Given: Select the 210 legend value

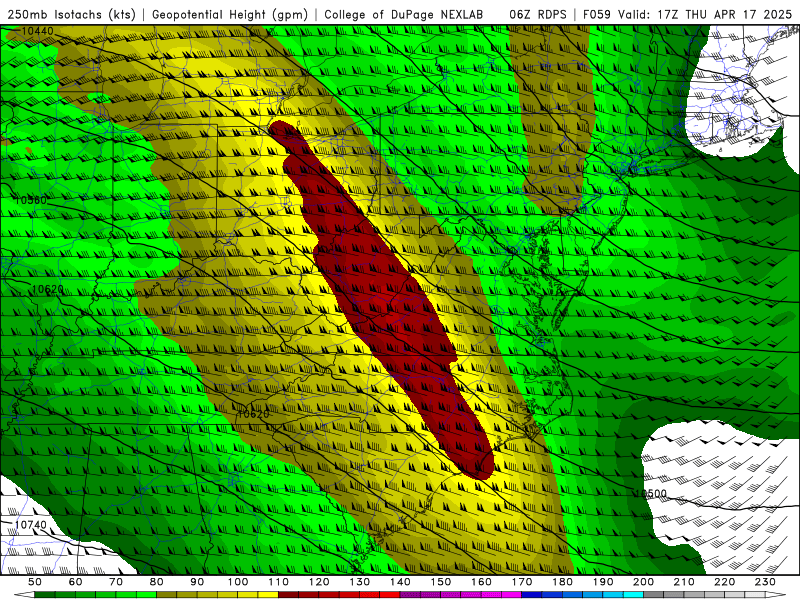Looking at the screenshot, I should (685, 582).
